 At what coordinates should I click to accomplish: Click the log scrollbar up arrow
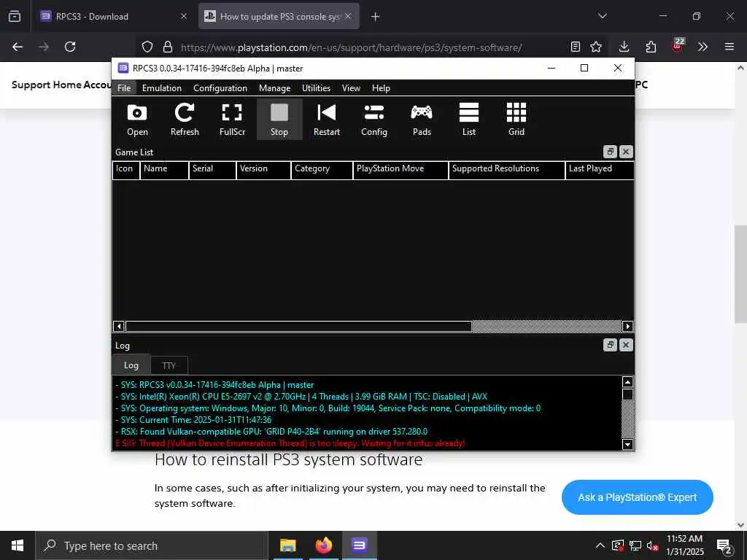coord(627,382)
